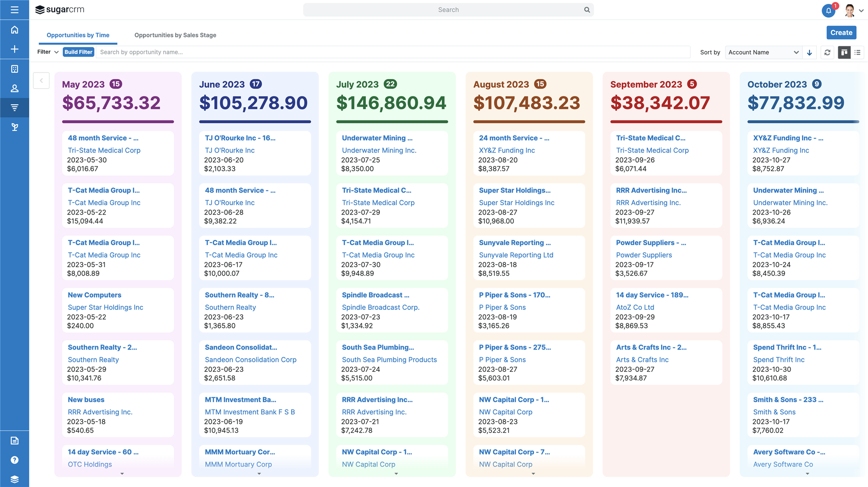Click the help question mark icon

14,460
